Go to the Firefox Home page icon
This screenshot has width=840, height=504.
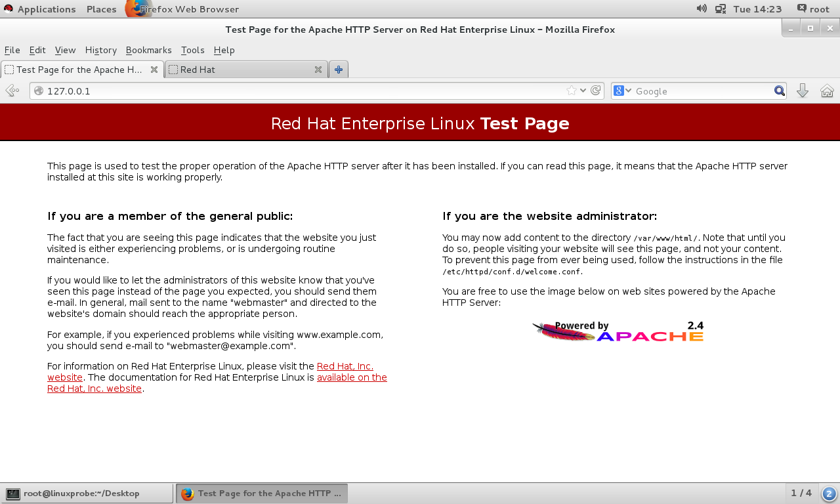point(827,91)
